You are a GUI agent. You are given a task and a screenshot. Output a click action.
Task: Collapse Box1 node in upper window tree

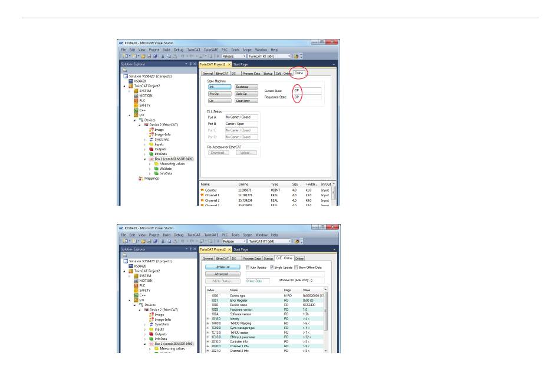tap(145, 159)
